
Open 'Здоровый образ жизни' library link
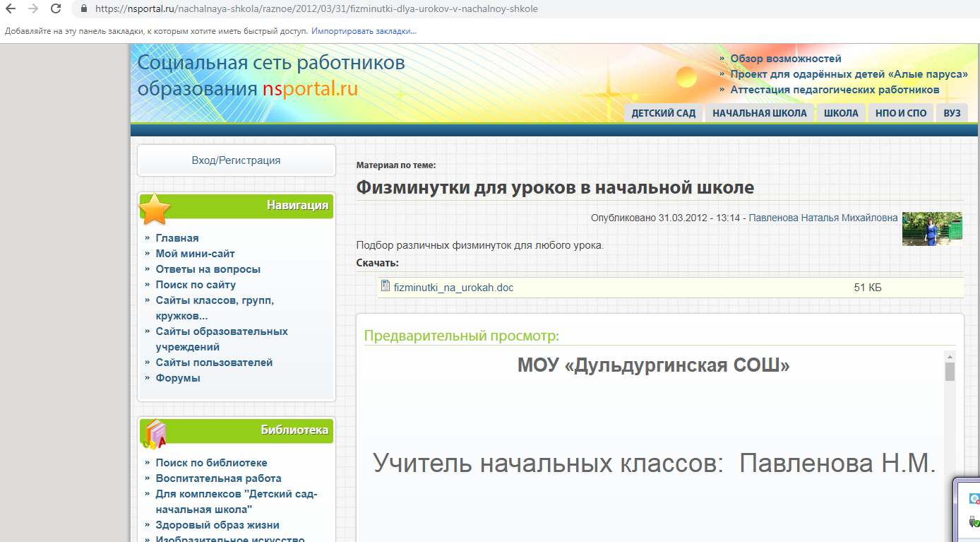[217, 525]
